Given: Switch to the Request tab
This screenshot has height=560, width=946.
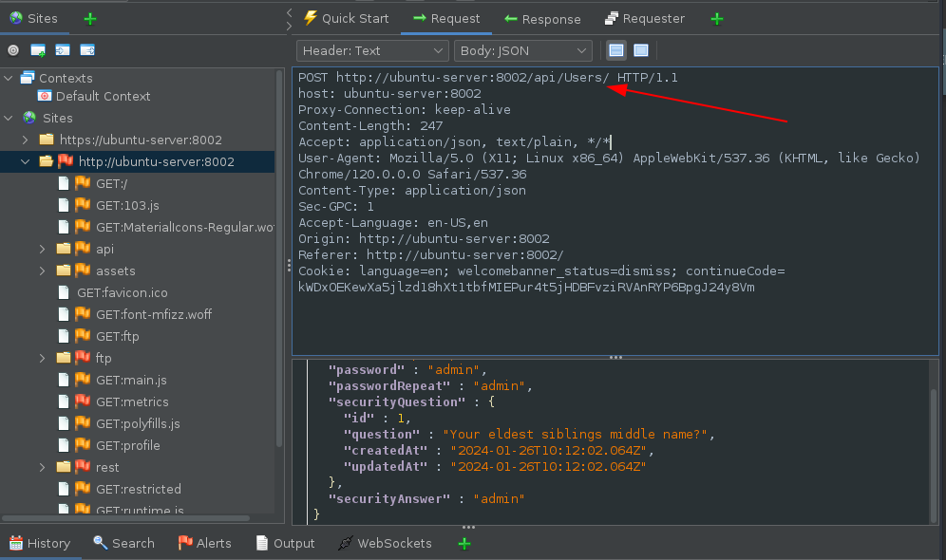Looking at the screenshot, I should click(x=446, y=19).
